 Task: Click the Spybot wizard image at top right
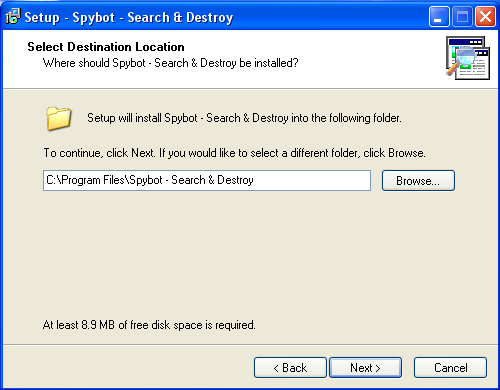pyautogui.click(x=468, y=58)
